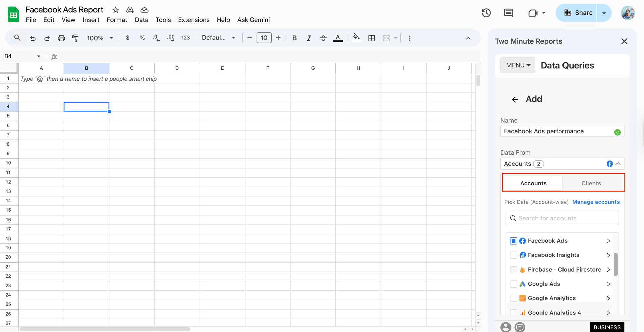Open the MENU dropdown in Two Minute Reports
Viewport: 644px width, 332px height.
tap(518, 65)
